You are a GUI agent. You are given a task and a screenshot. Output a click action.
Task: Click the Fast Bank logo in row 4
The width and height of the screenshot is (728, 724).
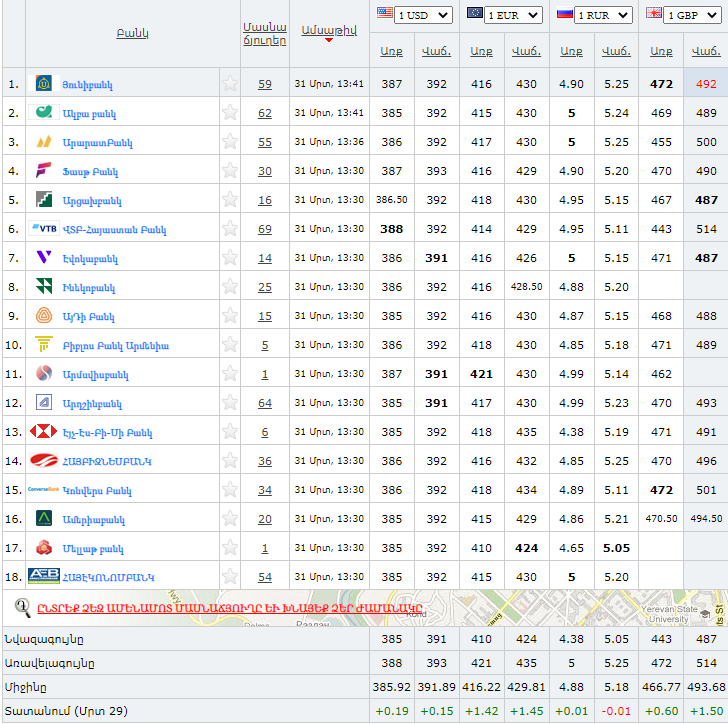click(44, 170)
